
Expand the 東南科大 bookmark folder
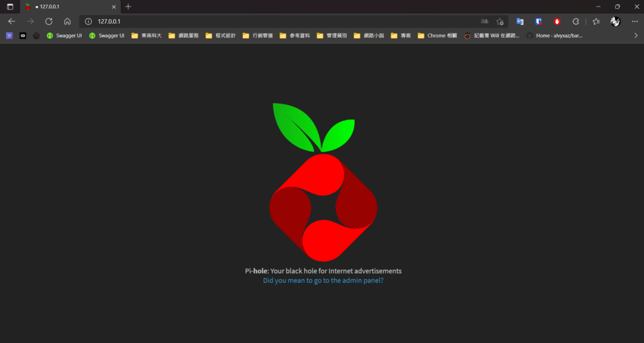147,36
